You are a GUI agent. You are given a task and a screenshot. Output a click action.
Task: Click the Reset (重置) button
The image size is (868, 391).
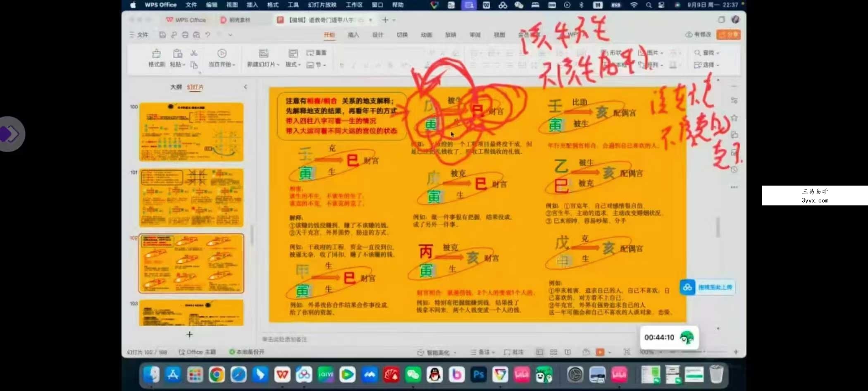coord(317,53)
